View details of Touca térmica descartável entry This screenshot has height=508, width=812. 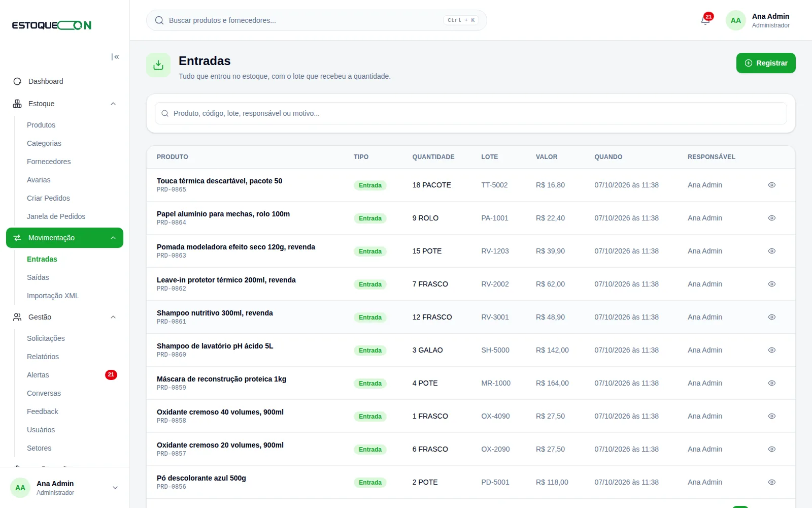[x=771, y=185]
